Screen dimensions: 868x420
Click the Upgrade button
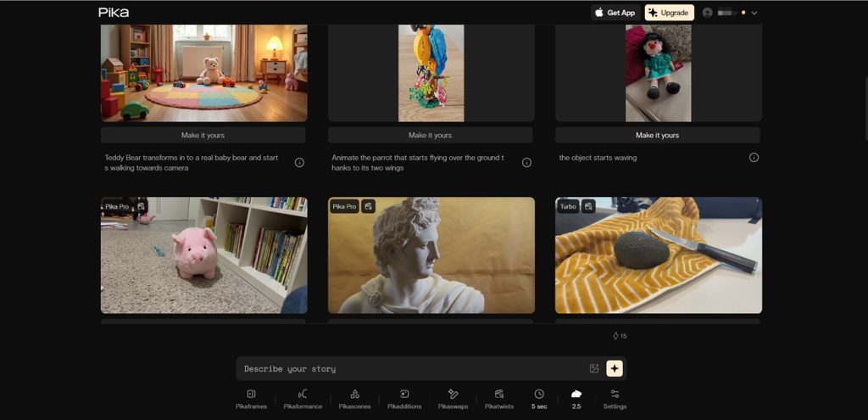pyautogui.click(x=669, y=13)
